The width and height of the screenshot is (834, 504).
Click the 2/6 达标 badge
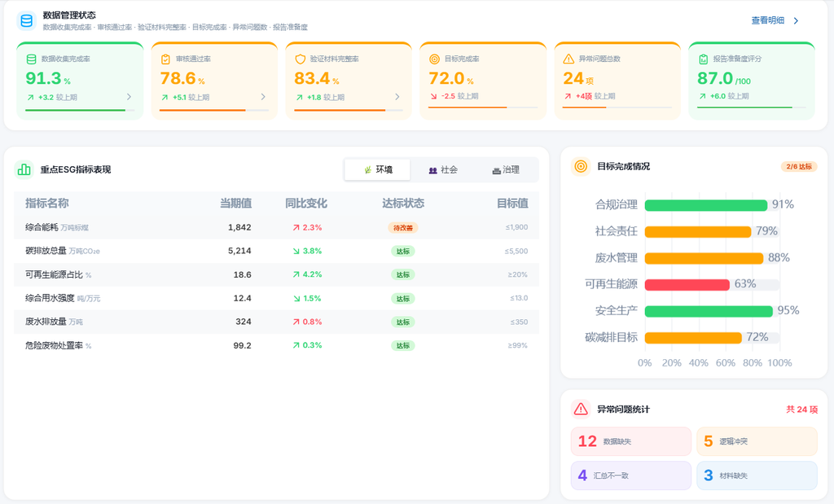798,166
